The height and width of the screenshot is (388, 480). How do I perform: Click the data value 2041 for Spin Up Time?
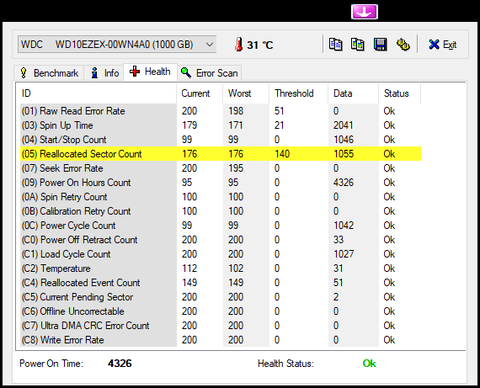(343, 125)
